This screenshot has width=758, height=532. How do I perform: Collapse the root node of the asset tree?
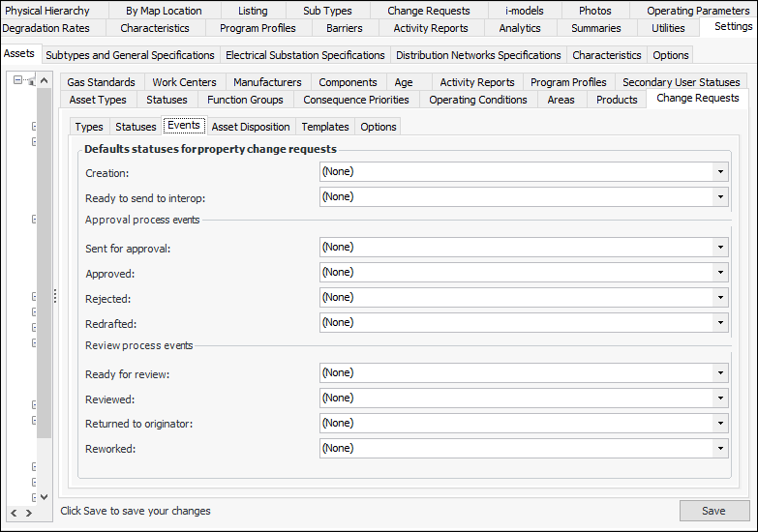tap(18, 81)
